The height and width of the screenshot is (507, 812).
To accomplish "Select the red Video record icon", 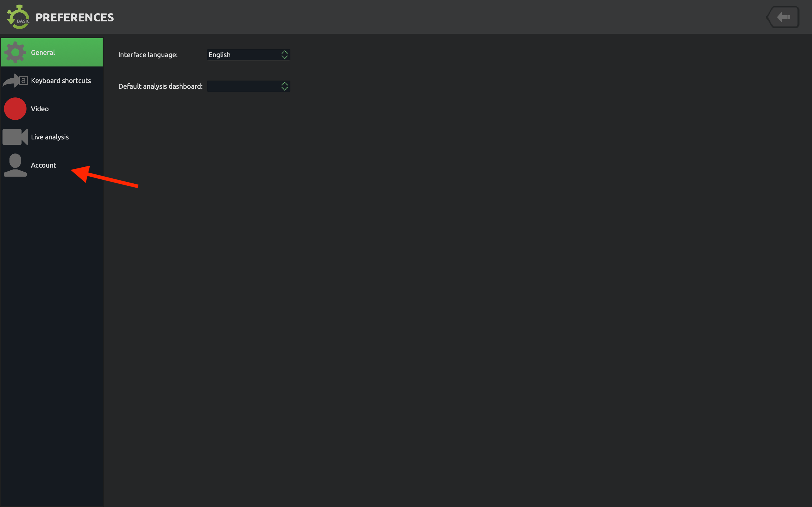I will pyautogui.click(x=15, y=108).
